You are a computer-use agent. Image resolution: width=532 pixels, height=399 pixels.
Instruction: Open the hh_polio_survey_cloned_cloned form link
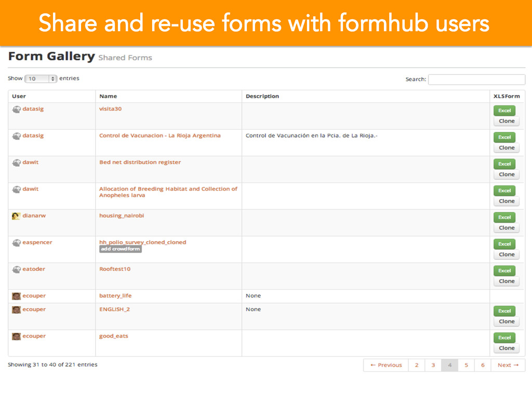click(x=142, y=242)
